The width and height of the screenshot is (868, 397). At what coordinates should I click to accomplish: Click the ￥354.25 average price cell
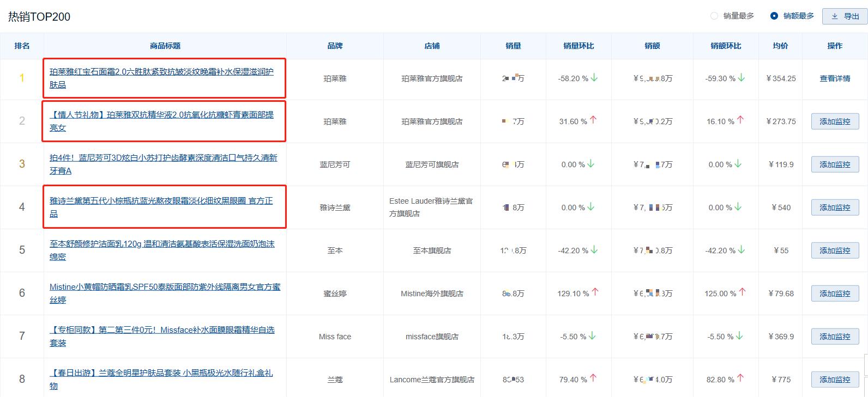pyautogui.click(x=781, y=78)
